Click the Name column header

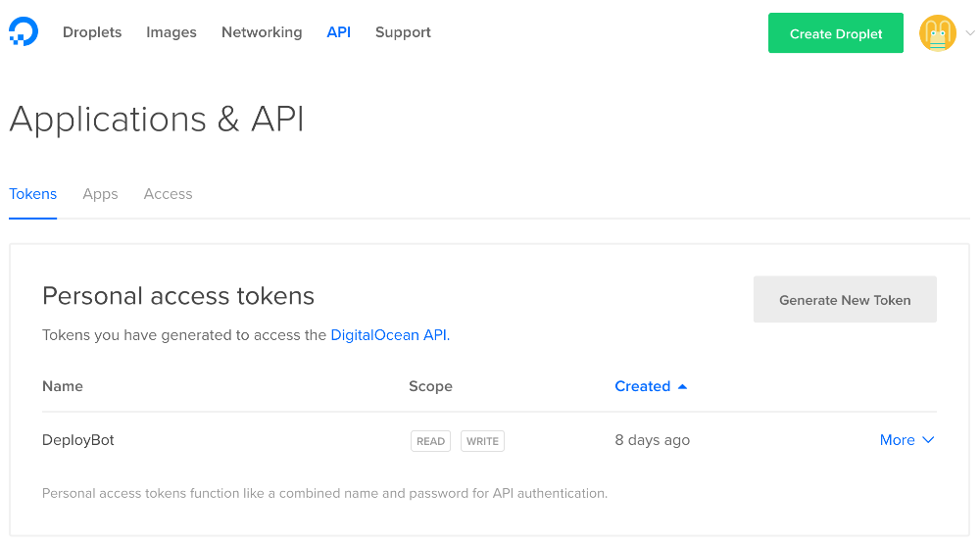(63, 387)
